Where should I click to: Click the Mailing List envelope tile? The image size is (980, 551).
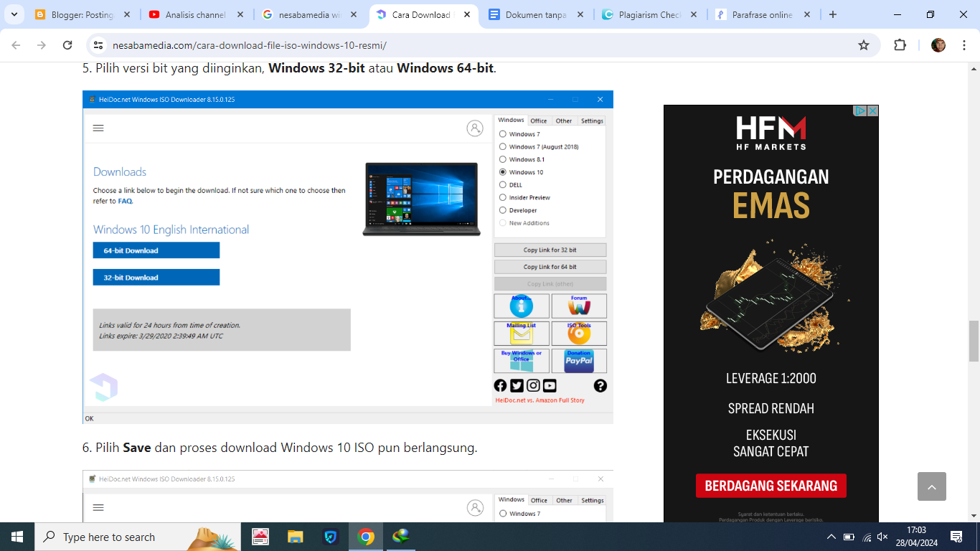pyautogui.click(x=522, y=333)
